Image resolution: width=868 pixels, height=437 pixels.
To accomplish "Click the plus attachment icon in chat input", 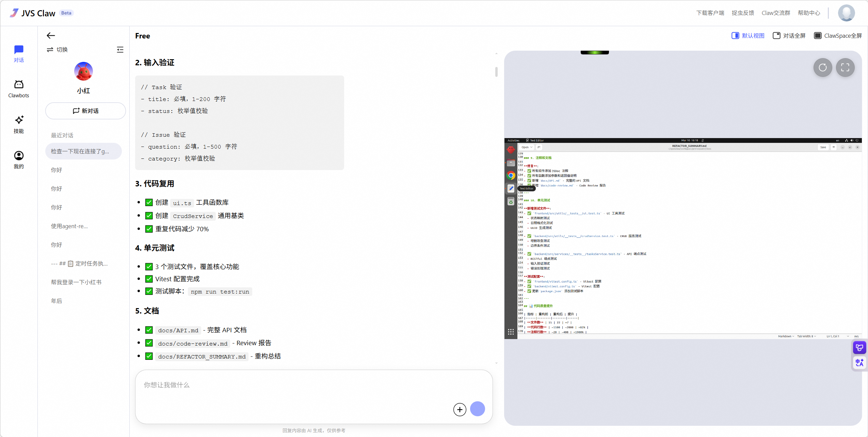I will click(x=459, y=409).
